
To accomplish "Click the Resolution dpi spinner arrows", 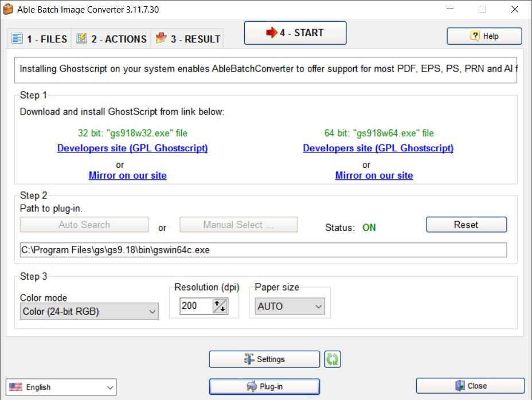I will pos(220,306).
